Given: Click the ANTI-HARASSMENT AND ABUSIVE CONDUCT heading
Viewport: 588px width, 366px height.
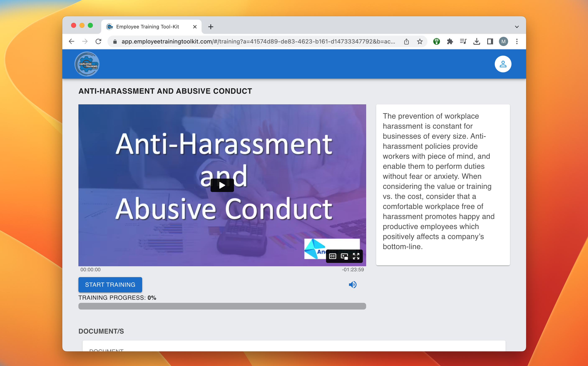Looking at the screenshot, I should click(x=165, y=91).
